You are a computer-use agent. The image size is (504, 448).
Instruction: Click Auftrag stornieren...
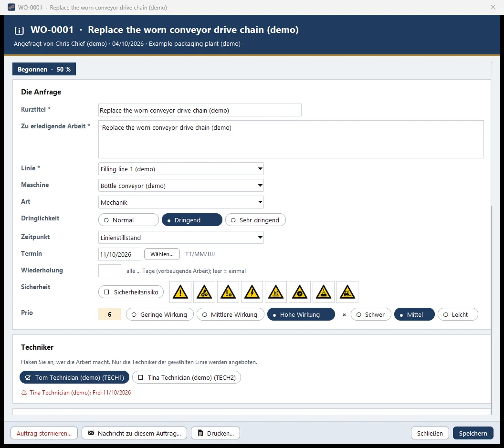pos(44,433)
